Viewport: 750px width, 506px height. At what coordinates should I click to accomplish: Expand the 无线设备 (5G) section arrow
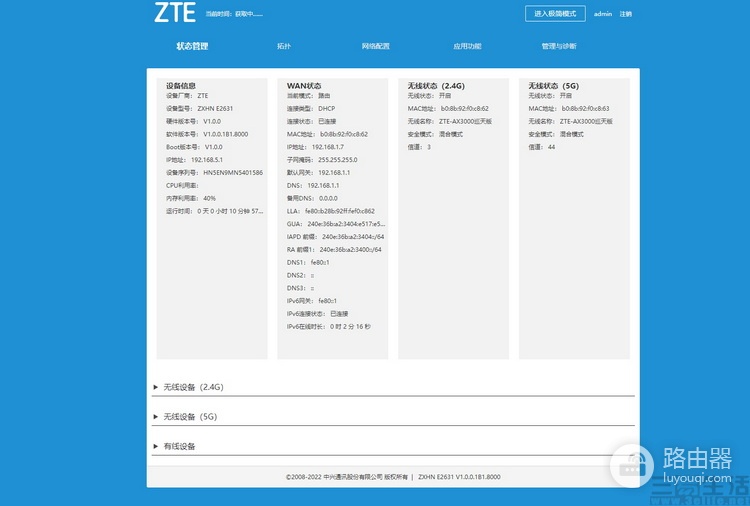tap(155, 417)
